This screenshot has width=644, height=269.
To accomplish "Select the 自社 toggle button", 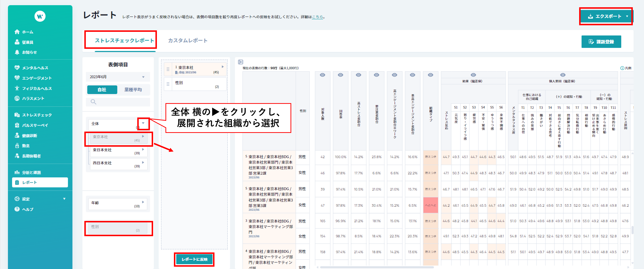I will click(x=102, y=90).
